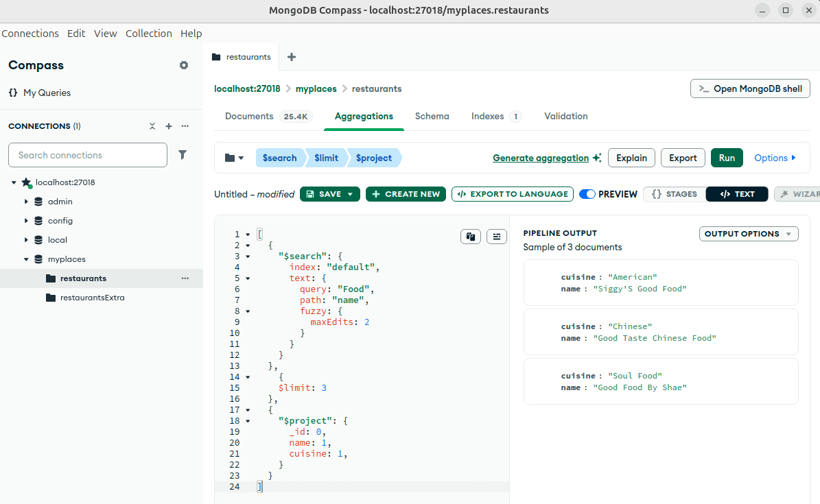The width and height of the screenshot is (820, 504).
Task: Open the Compass settings gear
Action: click(x=183, y=65)
